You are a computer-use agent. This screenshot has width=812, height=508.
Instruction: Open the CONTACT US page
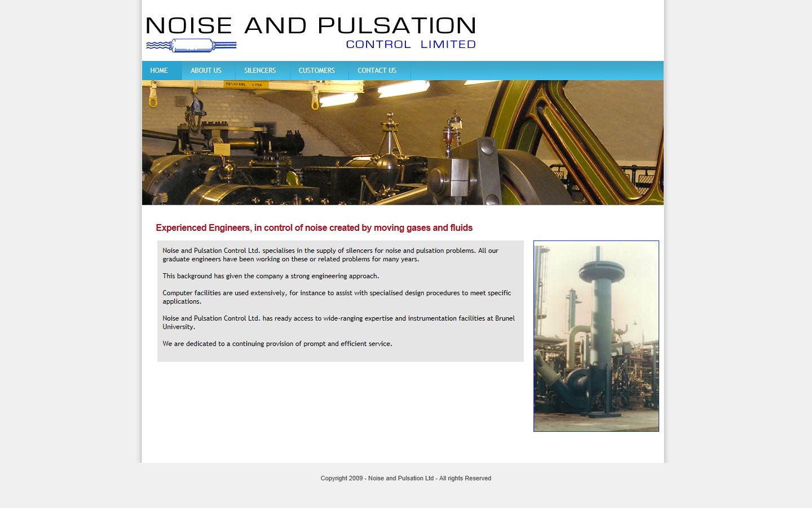pyautogui.click(x=377, y=70)
